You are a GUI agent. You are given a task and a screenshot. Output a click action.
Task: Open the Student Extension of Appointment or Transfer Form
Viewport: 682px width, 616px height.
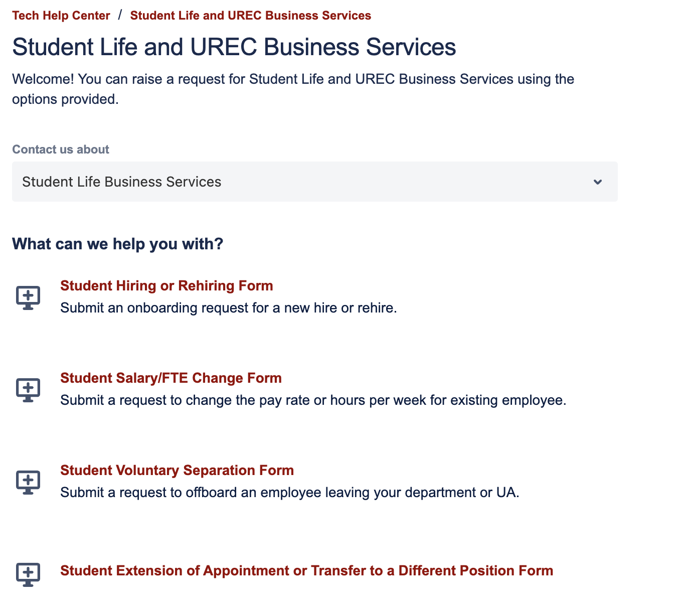(x=306, y=570)
